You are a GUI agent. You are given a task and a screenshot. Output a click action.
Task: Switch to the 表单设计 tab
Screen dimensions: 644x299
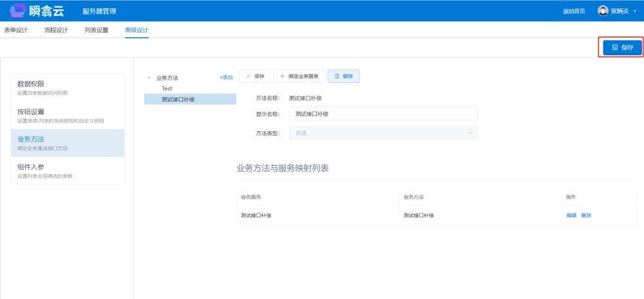[15, 30]
